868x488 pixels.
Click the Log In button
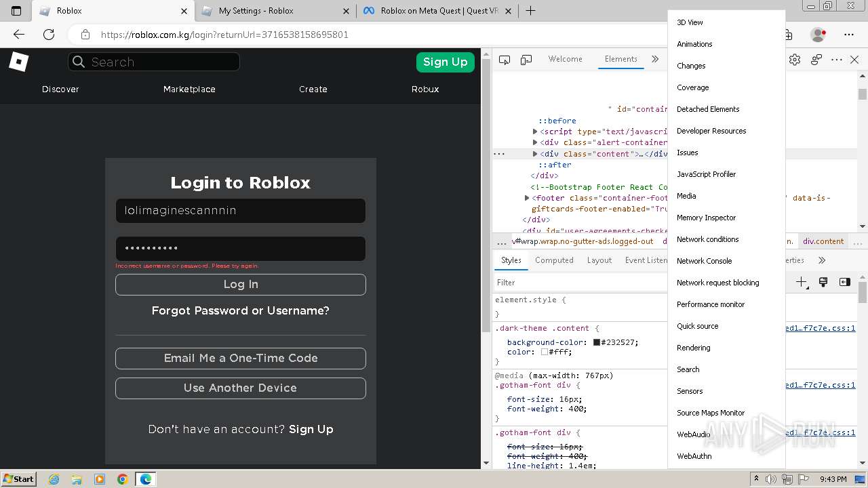(x=241, y=285)
